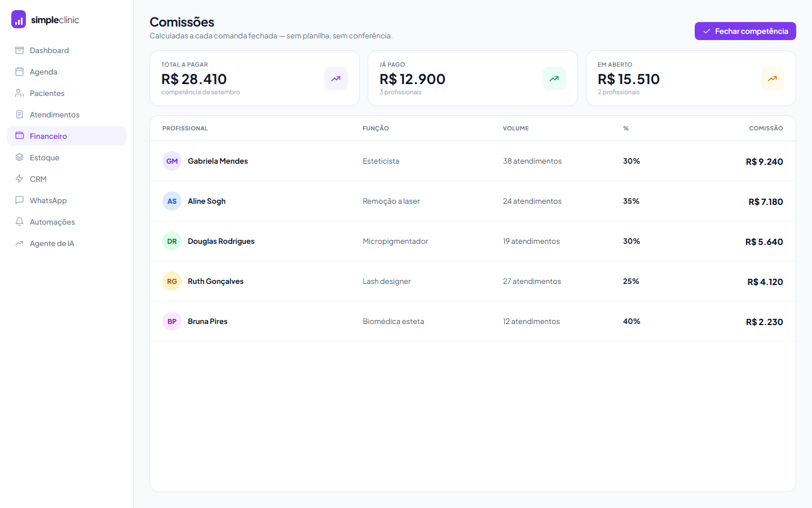The image size is (812, 508).
Task: Click the Lash designer cell
Action: point(387,281)
